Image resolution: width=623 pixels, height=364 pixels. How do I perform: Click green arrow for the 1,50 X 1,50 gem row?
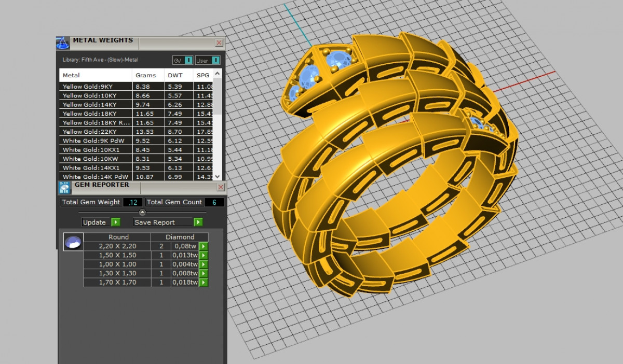click(x=204, y=255)
